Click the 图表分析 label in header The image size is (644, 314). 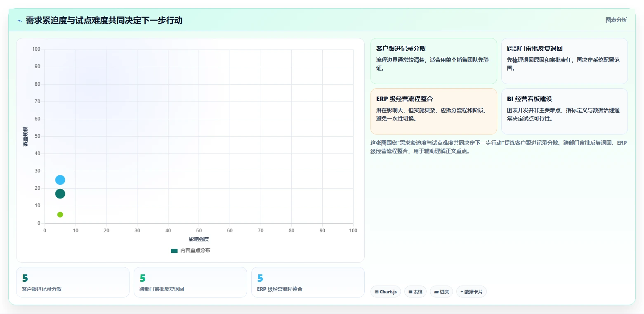(x=616, y=20)
